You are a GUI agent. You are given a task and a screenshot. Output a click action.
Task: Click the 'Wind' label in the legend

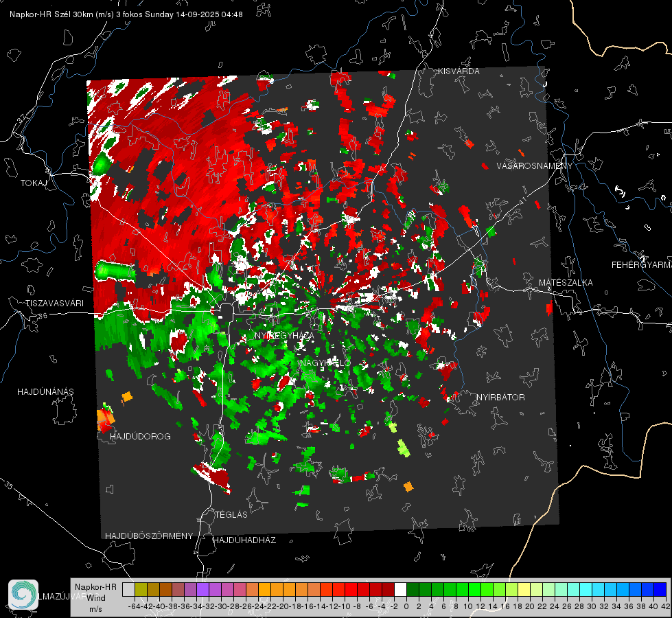[95, 598]
